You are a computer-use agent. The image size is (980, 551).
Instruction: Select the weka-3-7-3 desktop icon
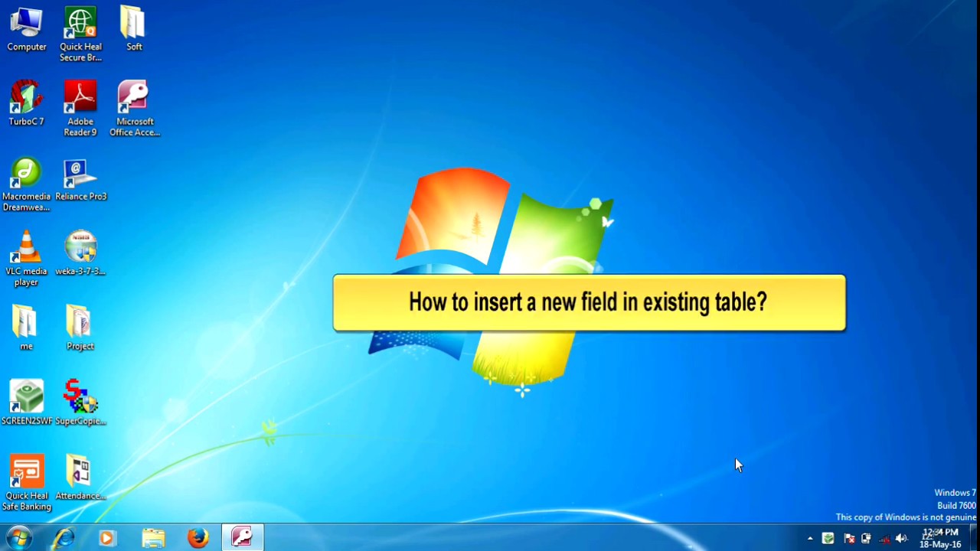(80, 253)
